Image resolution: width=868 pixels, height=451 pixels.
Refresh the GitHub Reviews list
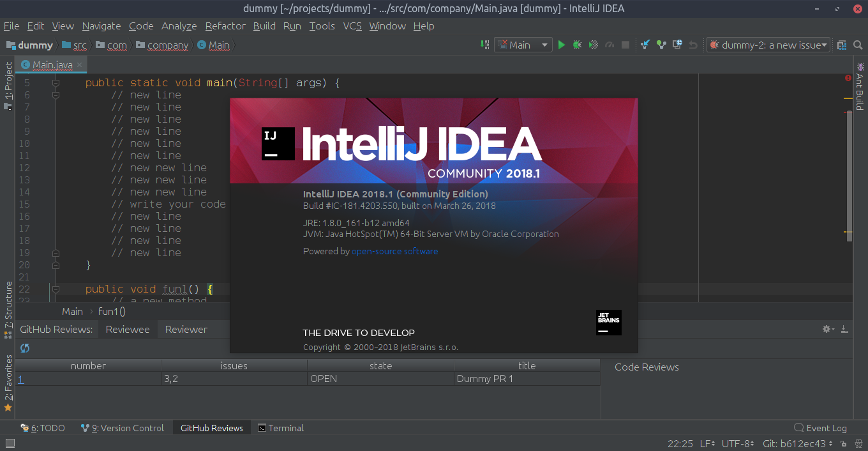24,348
